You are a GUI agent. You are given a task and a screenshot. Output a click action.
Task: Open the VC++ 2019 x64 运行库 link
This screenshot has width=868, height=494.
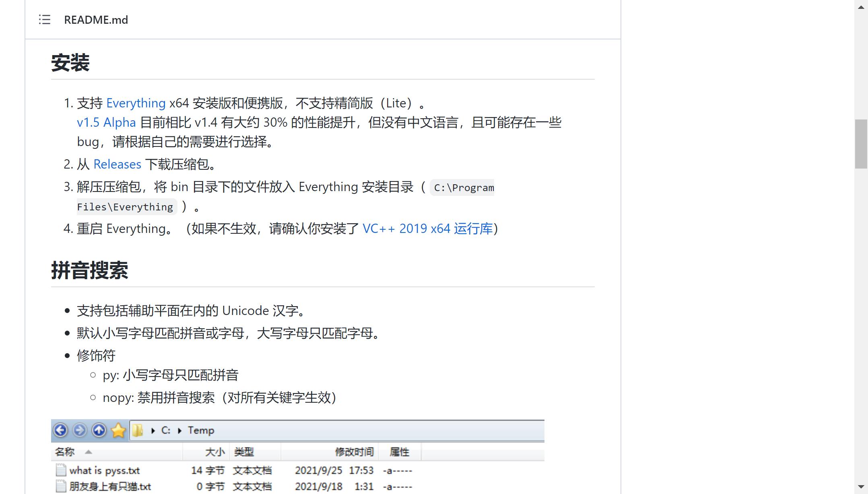coord(428,228)
